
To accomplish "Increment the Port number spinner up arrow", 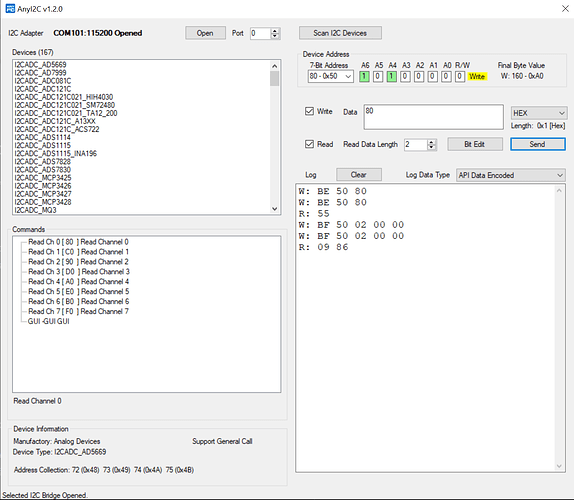I will click(x=275, y=31).
